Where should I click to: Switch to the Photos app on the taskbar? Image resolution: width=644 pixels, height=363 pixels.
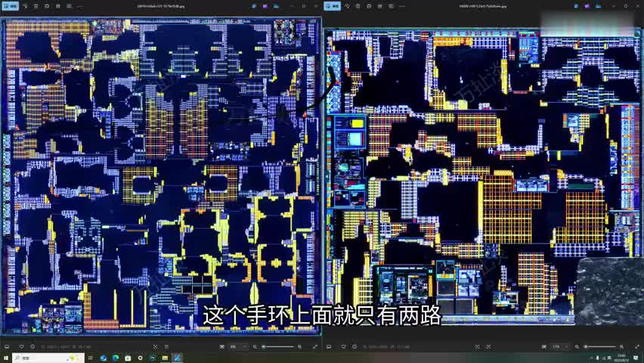pos(177,358)
